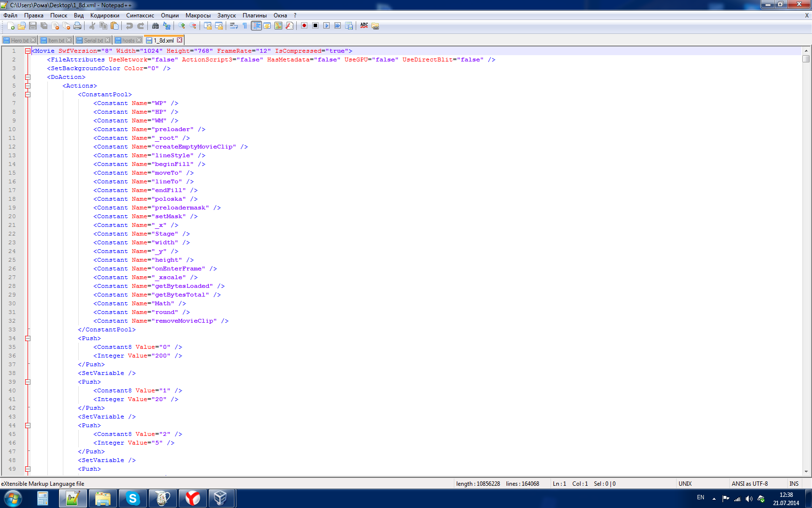The width and height of the screenshot is (812, 508).
Task: Click the Zoom Out magnifier icon
Action: pyautogui.click(x=193, y=26)
